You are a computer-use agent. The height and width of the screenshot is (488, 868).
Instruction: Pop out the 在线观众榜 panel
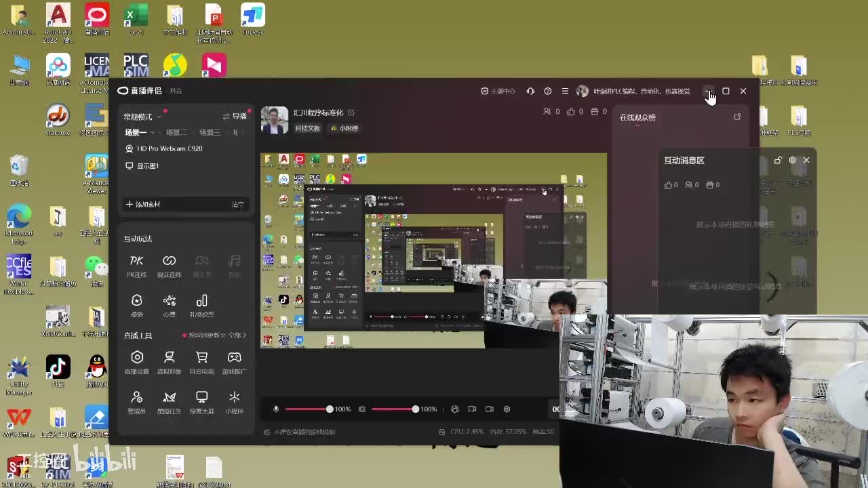[737, 117]
